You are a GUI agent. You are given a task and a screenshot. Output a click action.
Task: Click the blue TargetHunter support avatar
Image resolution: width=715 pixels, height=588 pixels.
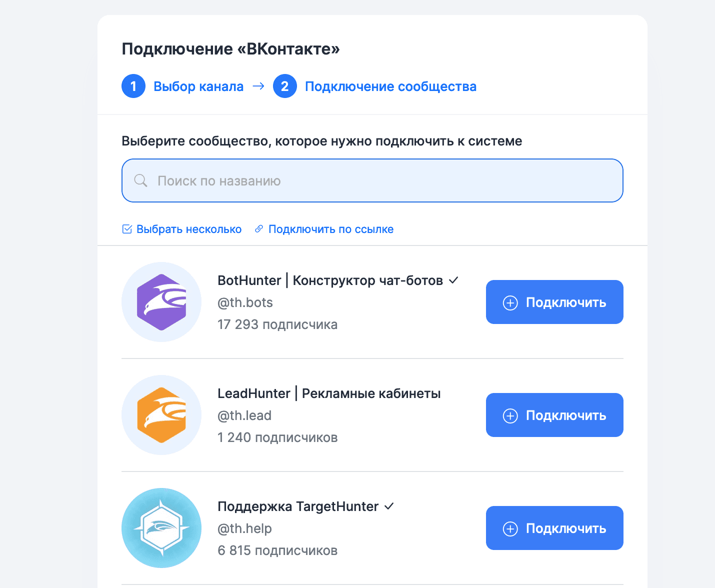coord(161,528)
